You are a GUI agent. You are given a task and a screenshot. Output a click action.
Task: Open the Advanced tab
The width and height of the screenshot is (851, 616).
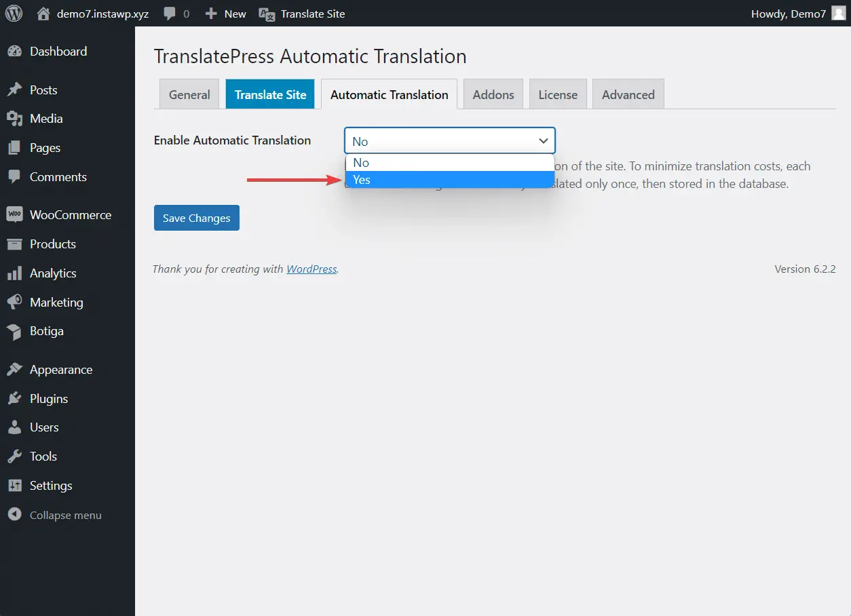point(628,94)
